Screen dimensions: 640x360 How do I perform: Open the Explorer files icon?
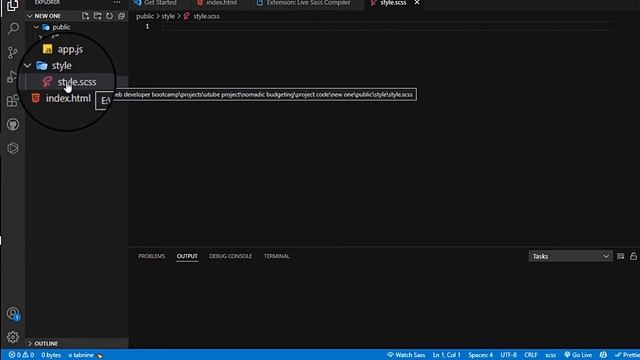coord(13,6)
